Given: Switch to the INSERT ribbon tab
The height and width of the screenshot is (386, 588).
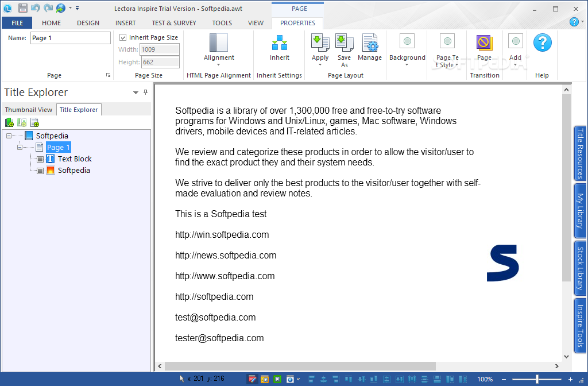Looking at the screenshot, I should [x=126, y=23].
